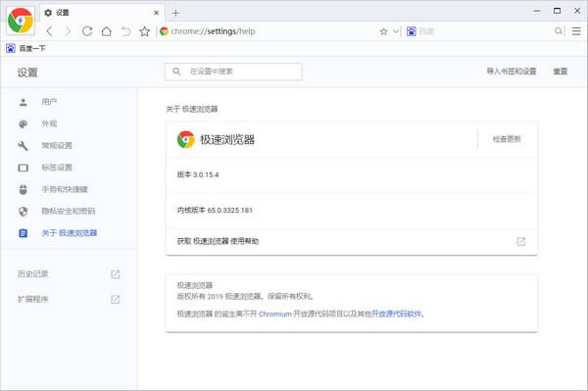
Task: Click the 版本 3.0.15.4 text
Action: 198,174
